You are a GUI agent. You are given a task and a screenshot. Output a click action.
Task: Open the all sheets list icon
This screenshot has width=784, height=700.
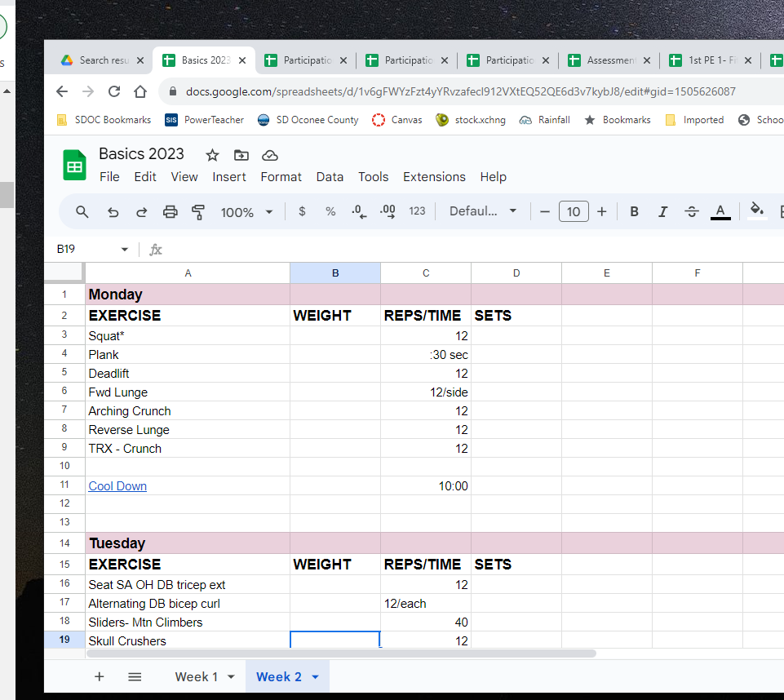(x=135, y=677)
